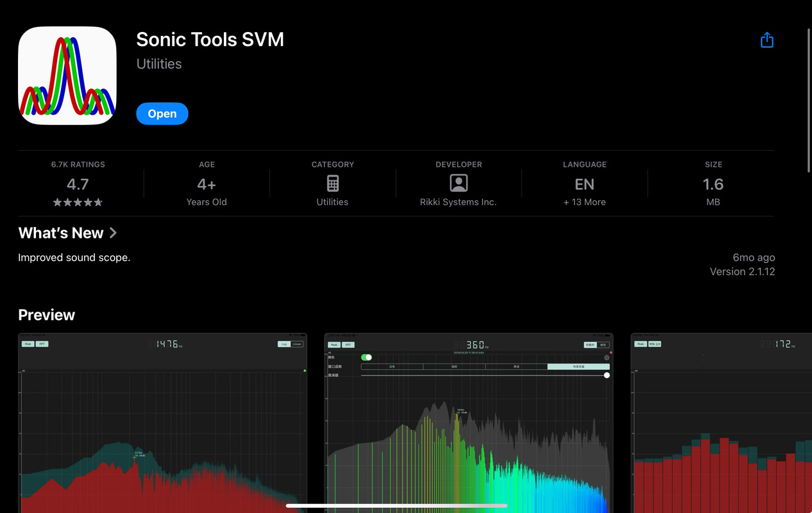
Task: View the 6.7K ratings summary
Action: 78,183
